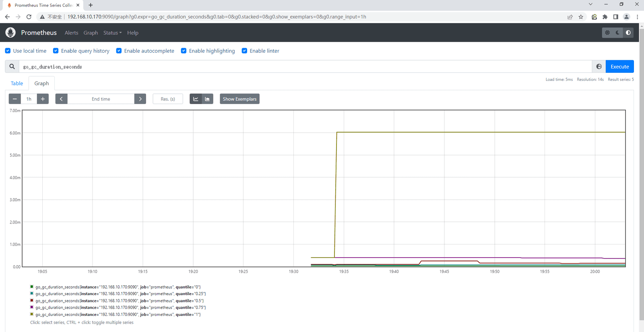Go to Prometheus home via brand name

[39, 33]
